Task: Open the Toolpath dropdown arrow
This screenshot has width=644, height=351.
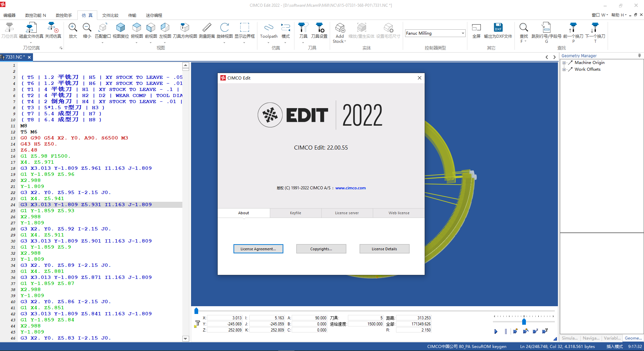Action: pyautogui.click(x=269, y=43)
